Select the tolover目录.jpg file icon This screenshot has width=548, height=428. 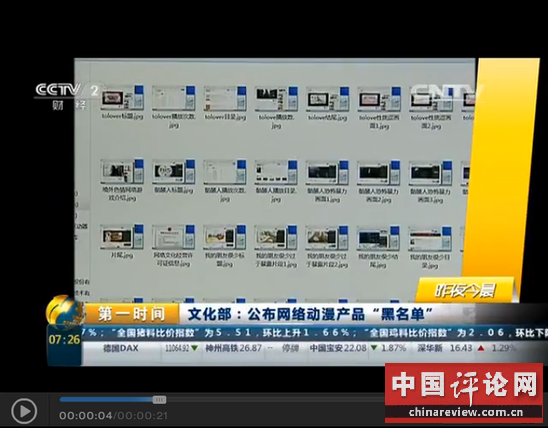225,99
